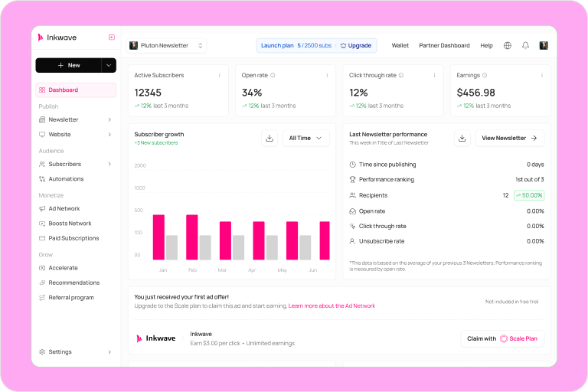The height and width of the screenshot is (392, 588).
Task: Click the Launch plan 5/2500 subs label
Action: pyautogui.click(x=296, y=45)
